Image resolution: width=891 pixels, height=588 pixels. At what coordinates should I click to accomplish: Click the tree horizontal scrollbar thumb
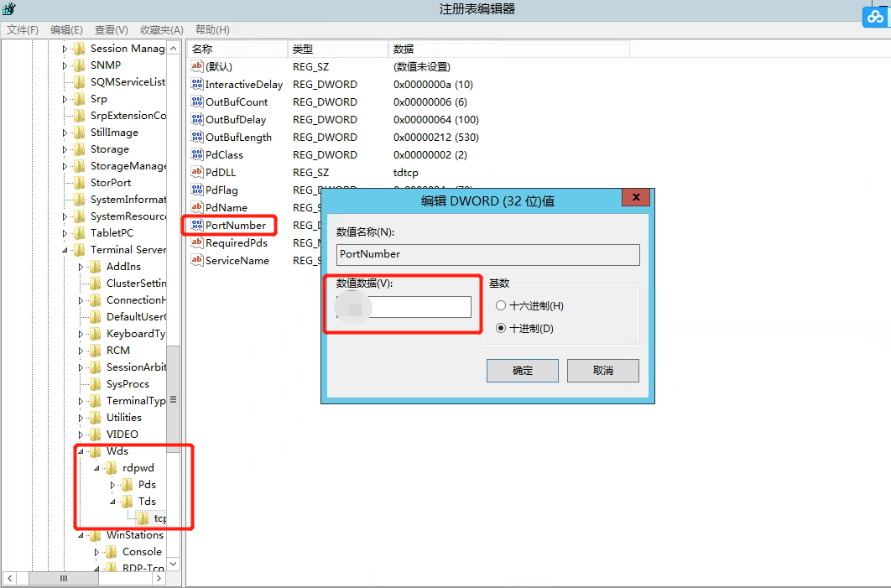[64, 578]
